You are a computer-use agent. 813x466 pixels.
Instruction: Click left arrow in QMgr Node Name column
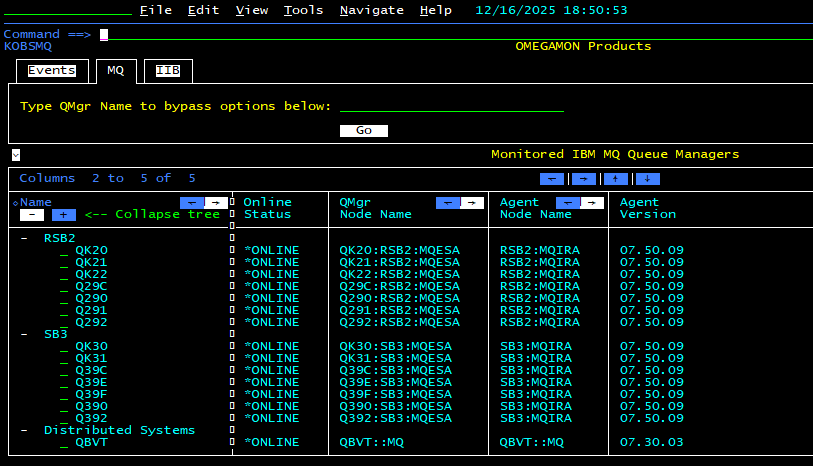pos(447,202)
